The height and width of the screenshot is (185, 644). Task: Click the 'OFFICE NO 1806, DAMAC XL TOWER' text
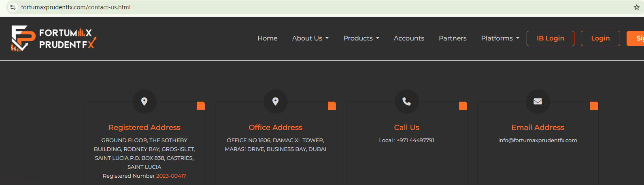point(276,140)
